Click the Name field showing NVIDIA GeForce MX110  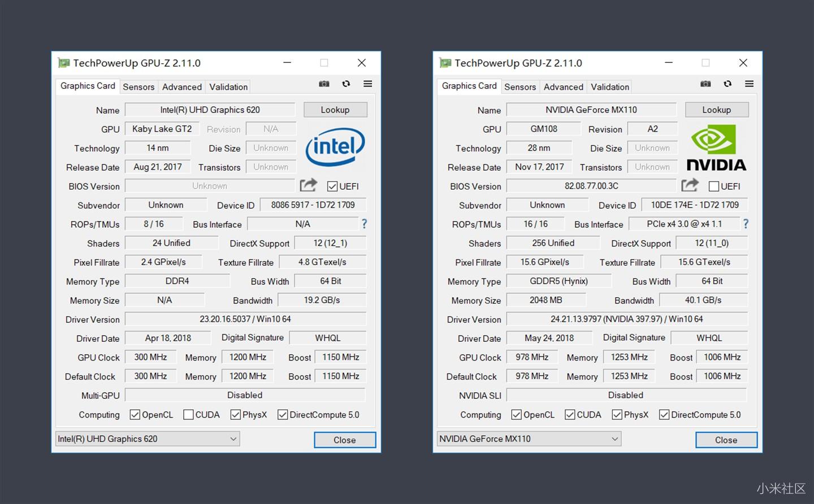(591, 110)
